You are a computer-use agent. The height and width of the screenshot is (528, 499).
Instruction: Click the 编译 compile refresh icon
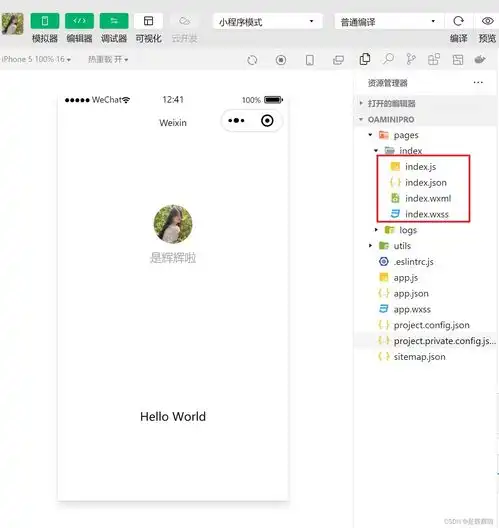coord(458,21)
